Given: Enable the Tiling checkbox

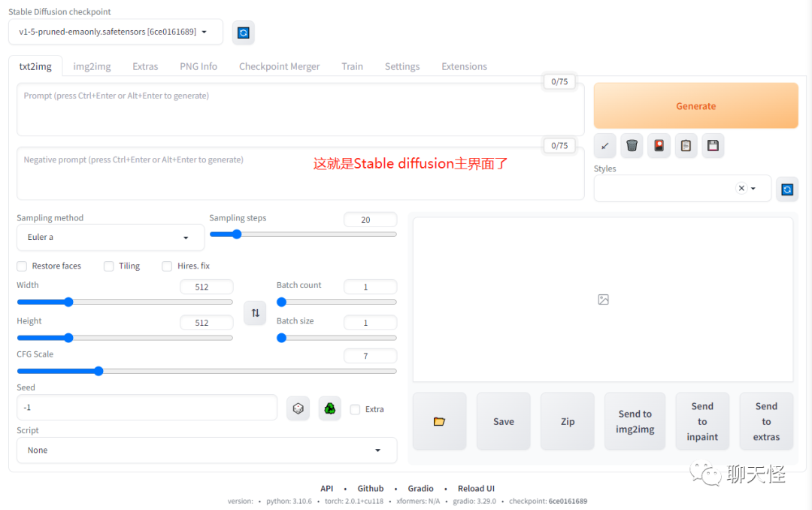Looking at the screenshot, I should [x=109, y=266].
